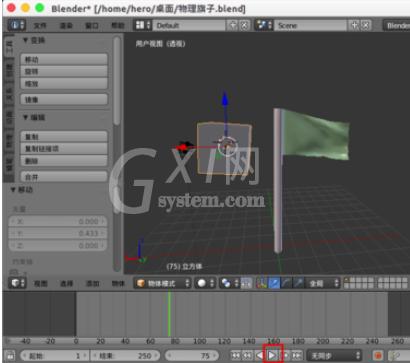The image size is (410, 363).
Task: Open the Info editor type selector
Action: [x=17, y=25]
